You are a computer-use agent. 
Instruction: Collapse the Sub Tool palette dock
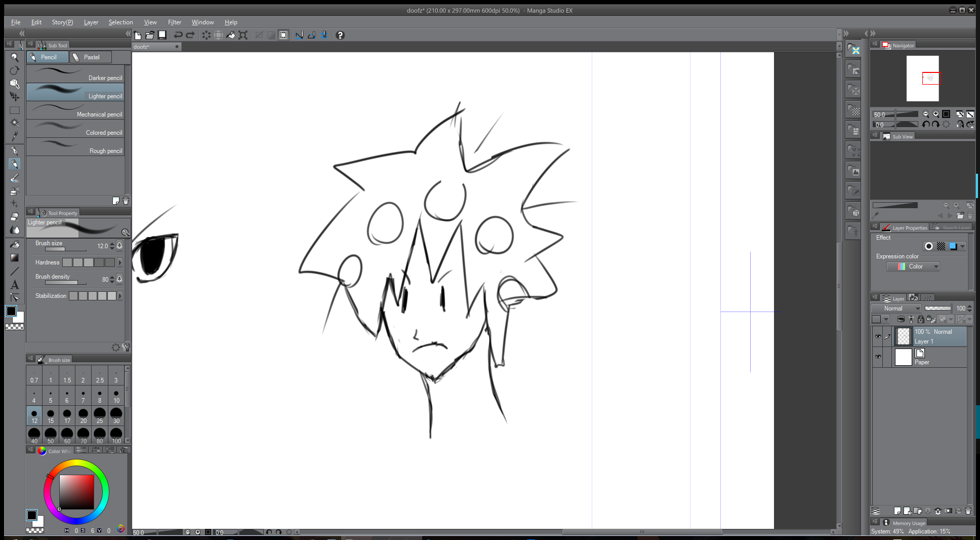pyautogui.click(x=128, y=33)
